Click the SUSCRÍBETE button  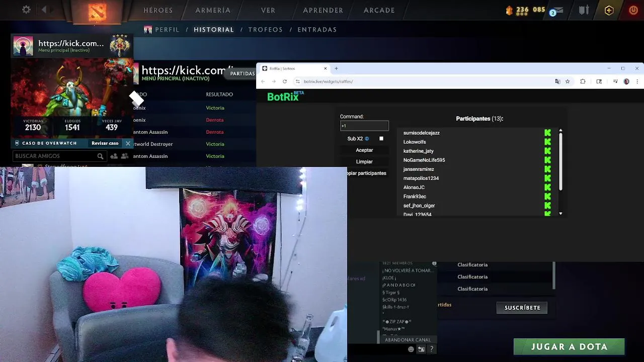tap(522, 308)
